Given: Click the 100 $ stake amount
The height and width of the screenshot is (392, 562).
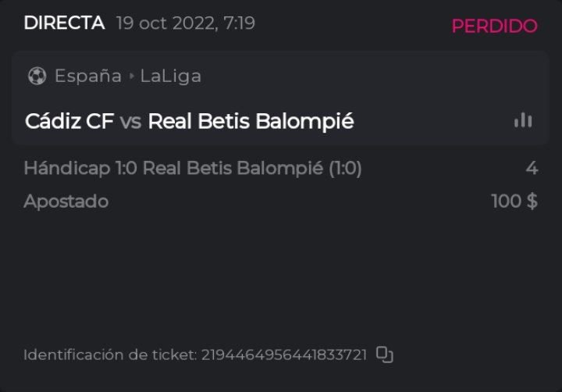Looking at the screenshot, I should 514,201.
